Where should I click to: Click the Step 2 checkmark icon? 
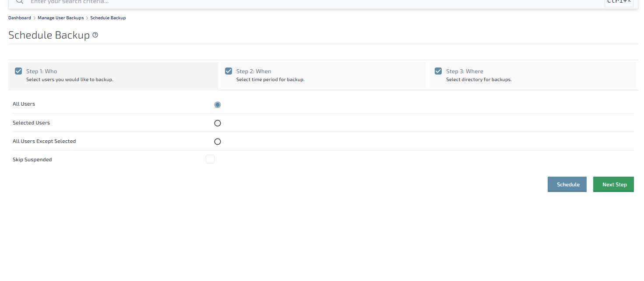tap(229, 71)
